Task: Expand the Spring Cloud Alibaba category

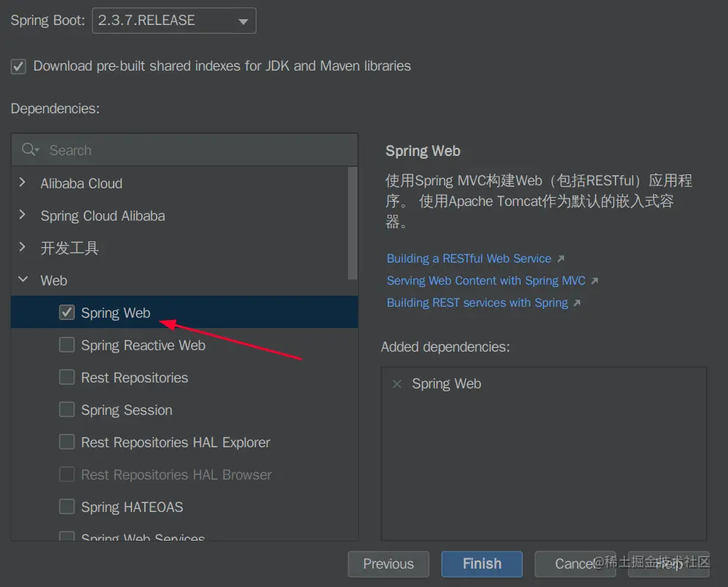Action: [x=22, y=215]
